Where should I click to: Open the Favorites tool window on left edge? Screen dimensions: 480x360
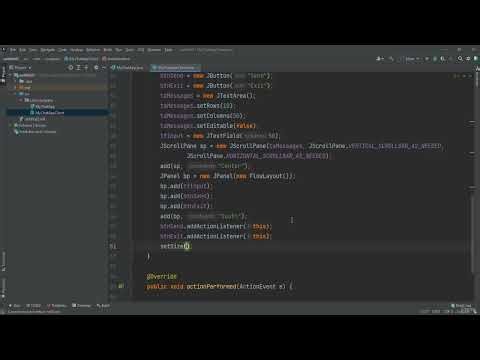[3, 288]
